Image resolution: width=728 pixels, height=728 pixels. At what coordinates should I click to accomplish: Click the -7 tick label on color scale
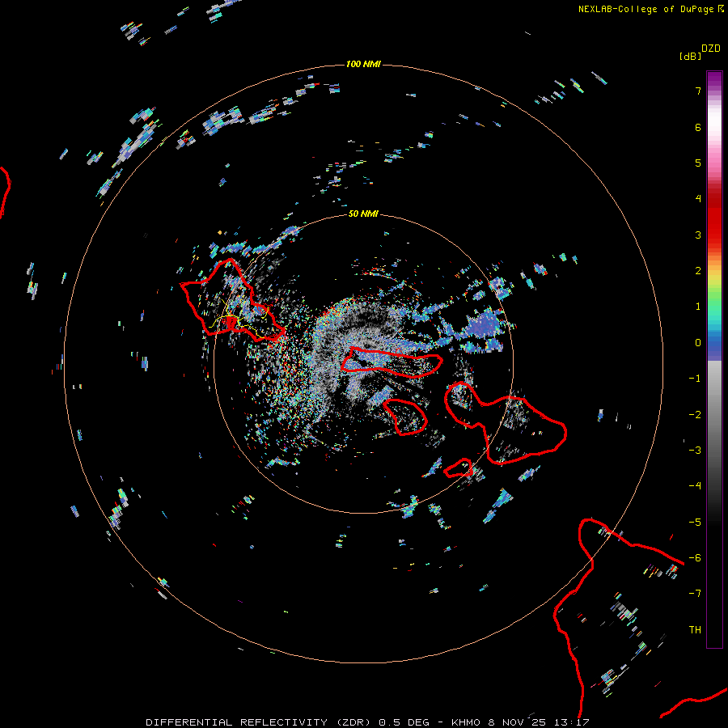(695, 594)
